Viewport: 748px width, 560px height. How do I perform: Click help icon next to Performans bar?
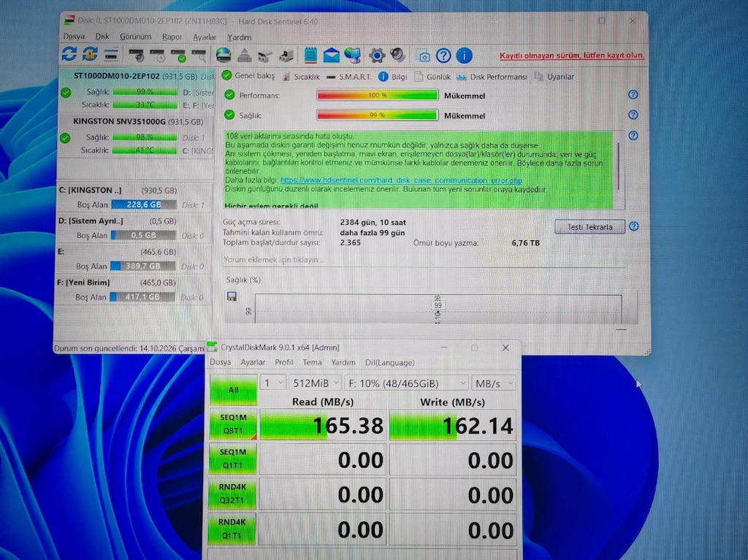click(x=633, y=94)
